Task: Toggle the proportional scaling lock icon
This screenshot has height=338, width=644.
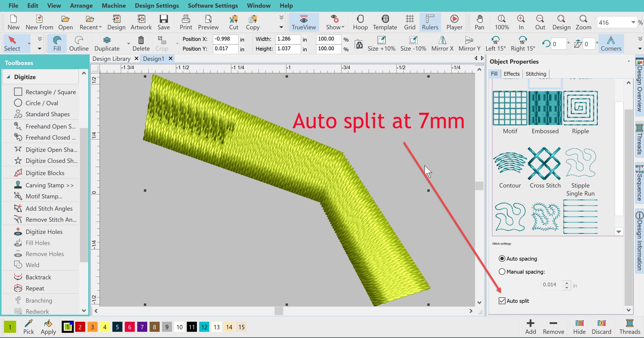Action: tap(359, 44)
